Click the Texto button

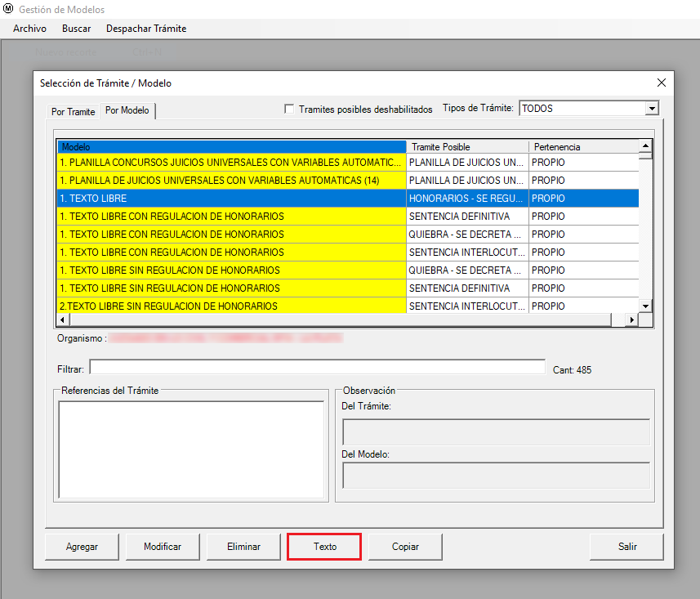(x=324, y=547)
